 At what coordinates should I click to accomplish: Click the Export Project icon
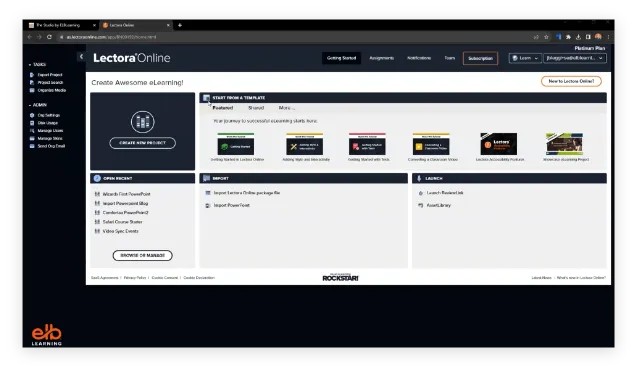tap(32, 75)
